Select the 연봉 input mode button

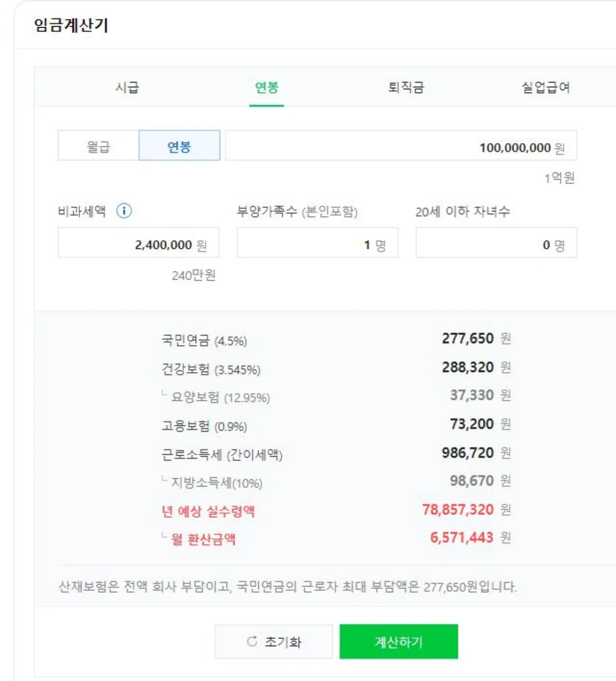[x=180, y=145]
